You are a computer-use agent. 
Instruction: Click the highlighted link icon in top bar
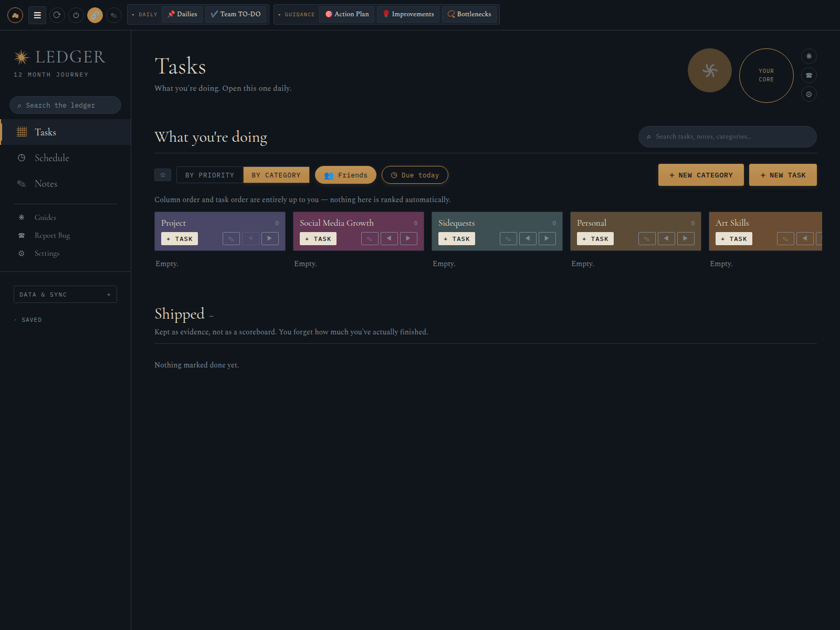point(95,15)
